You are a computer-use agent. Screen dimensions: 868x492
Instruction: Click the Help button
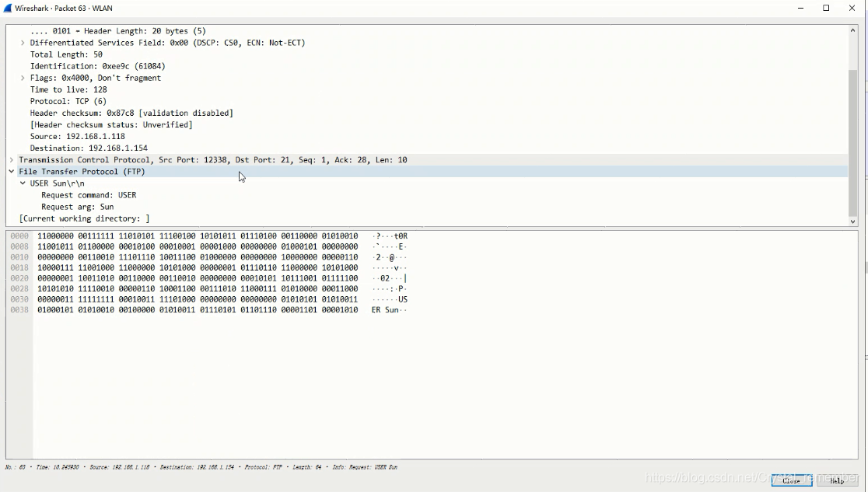point(836,480)
